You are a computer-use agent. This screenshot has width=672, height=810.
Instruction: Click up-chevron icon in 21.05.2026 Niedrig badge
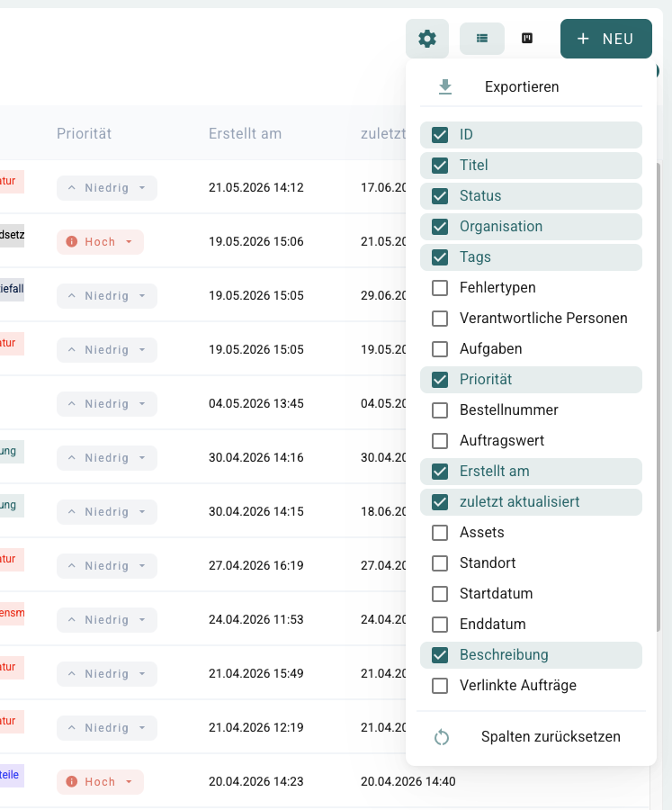point(72,187)
